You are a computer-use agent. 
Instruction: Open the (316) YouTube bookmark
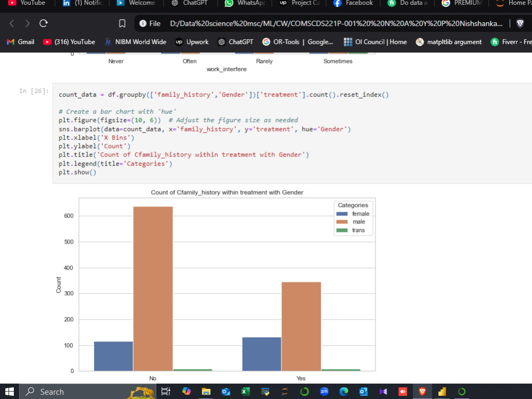tap(69, 42)
